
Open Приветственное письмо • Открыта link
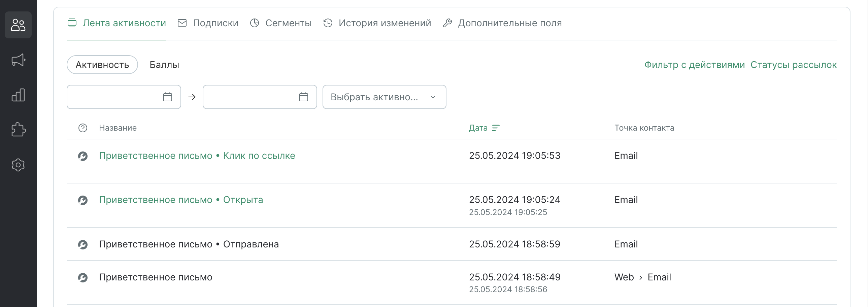click(181, 200)
